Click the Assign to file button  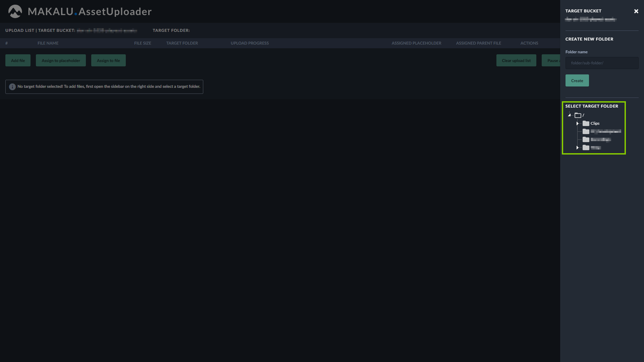pos(108,60)
